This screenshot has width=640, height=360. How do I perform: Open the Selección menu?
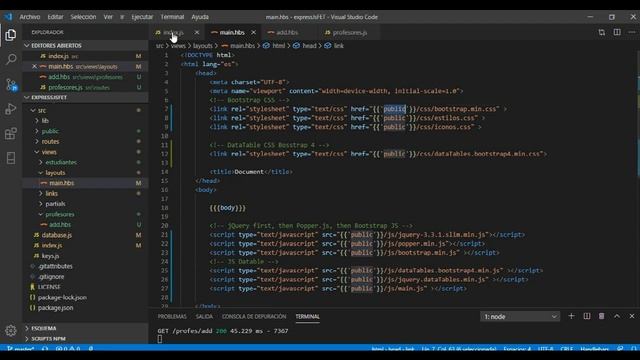coord(83,17)
